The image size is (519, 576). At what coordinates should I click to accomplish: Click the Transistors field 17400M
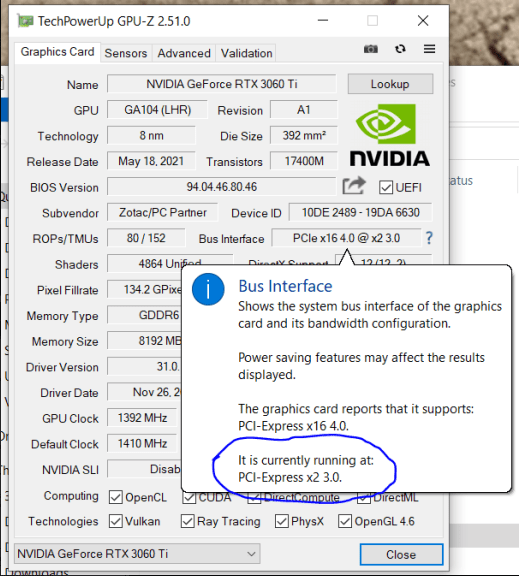coord(304,161)
